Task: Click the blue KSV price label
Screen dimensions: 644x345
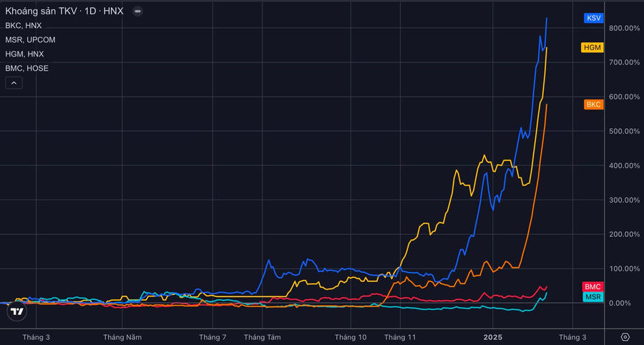Action: [x=593, y=18]
